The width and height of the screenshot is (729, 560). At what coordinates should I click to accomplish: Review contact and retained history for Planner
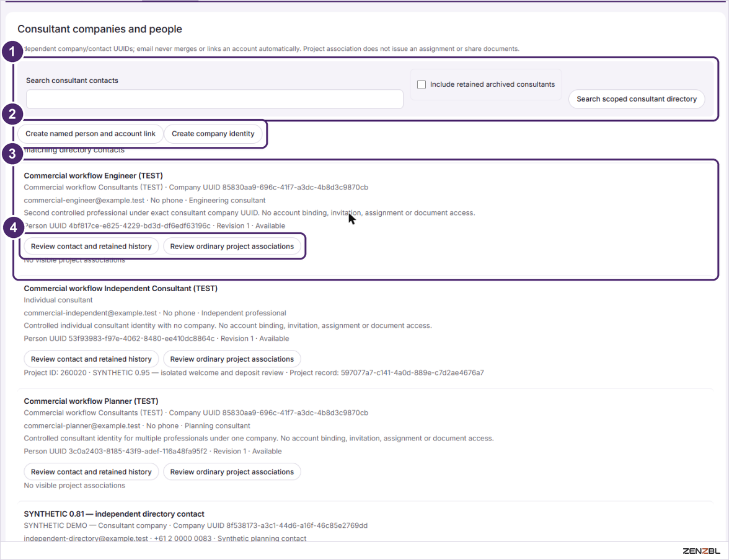[x=91, y=471]
